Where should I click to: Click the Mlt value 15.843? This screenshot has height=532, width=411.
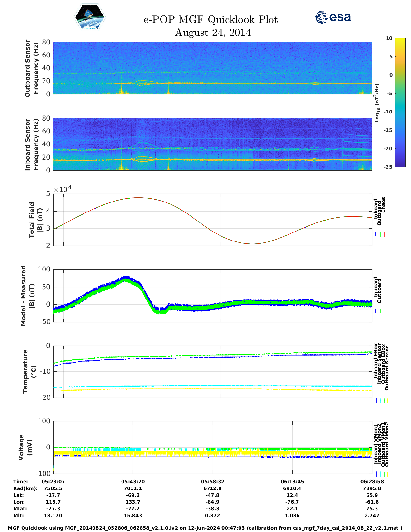(x=133, y=516)
